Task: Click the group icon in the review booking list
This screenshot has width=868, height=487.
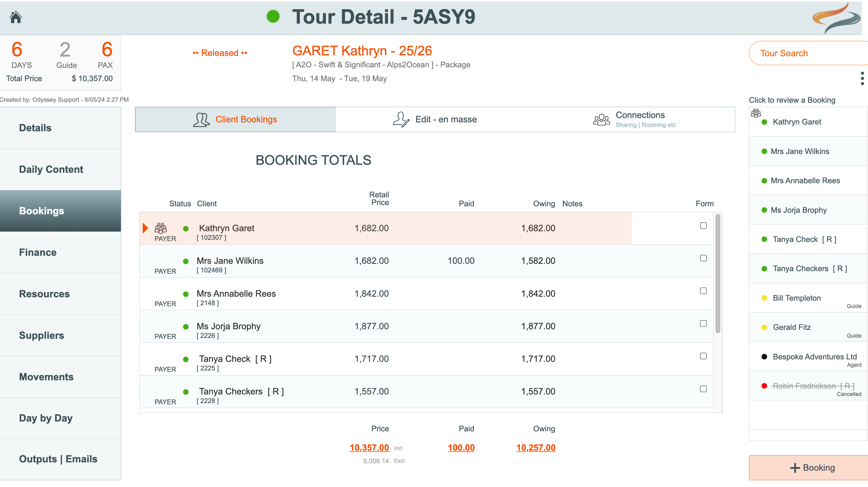Action: 756,113
